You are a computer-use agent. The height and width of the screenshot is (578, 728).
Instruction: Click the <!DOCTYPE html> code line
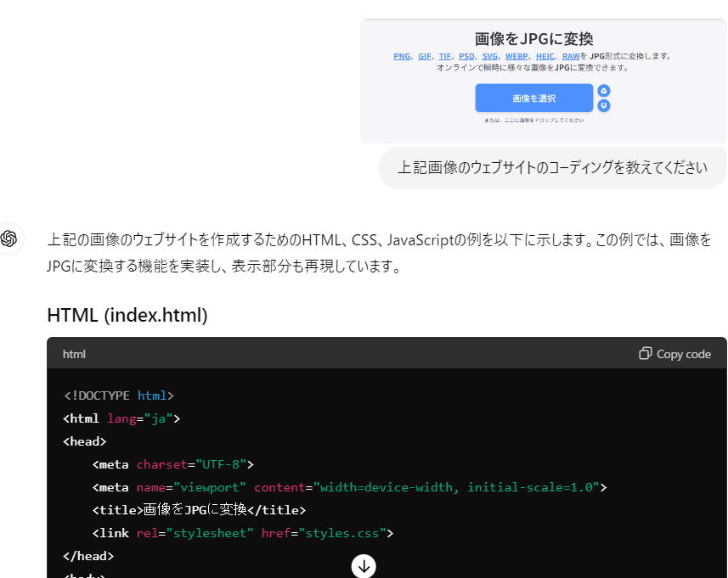tap(119, 396)
